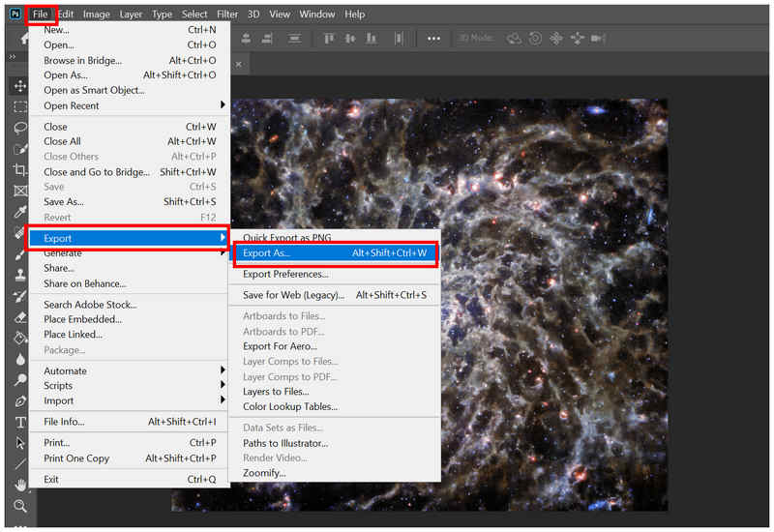This screenshot has width=774, height=532.
Task: Select the Path Selection tool
Action: [x=19, y=443]
